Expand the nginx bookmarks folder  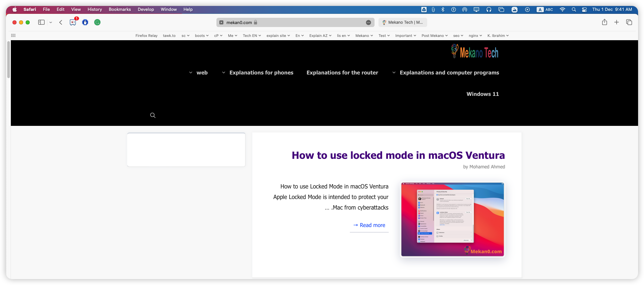pyautogui.click(x=475, y=36)
